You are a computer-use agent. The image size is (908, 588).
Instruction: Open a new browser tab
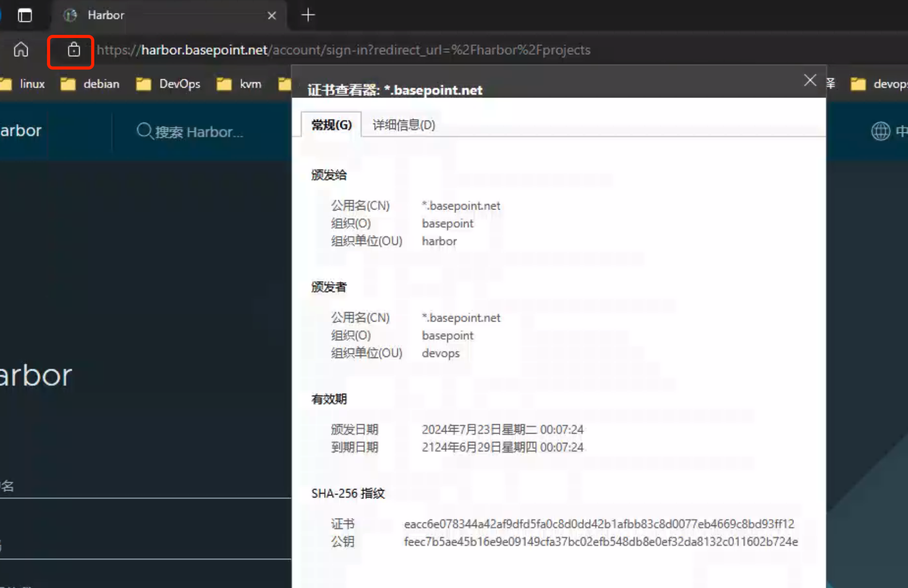308,15
